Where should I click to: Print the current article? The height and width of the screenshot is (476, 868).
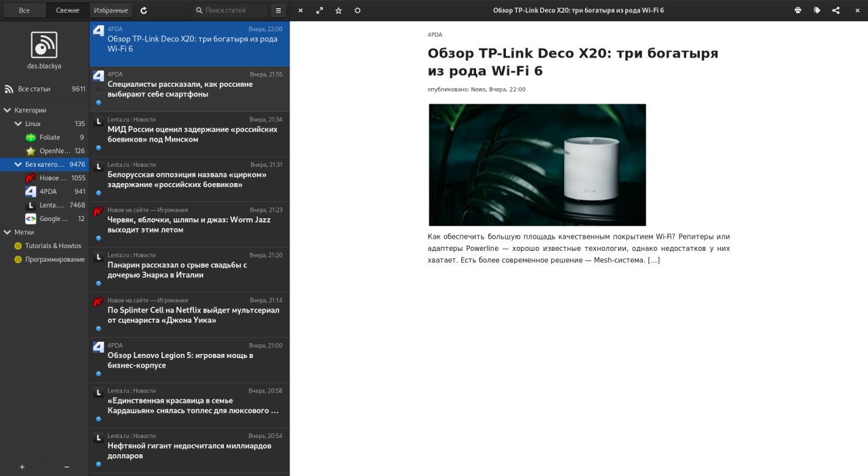point(797,11)
